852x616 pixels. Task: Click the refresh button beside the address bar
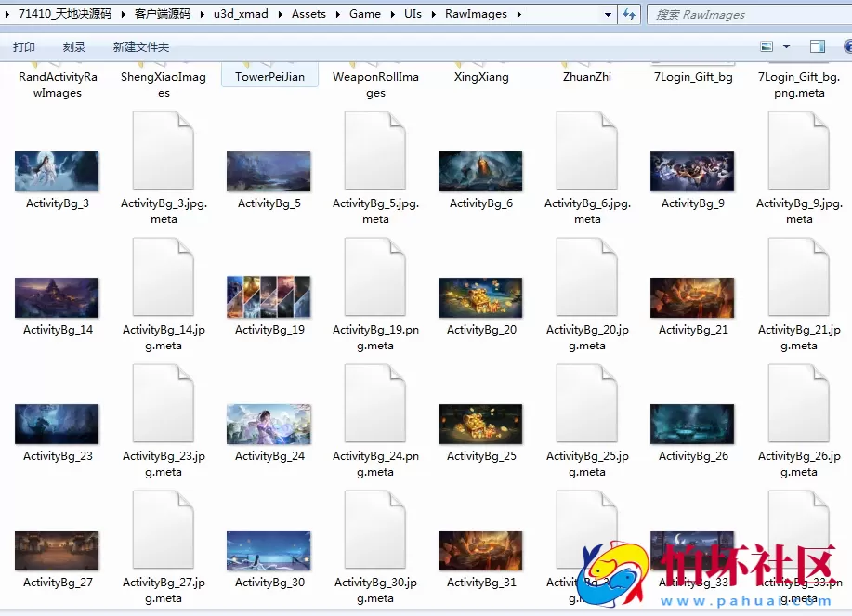(x=630, y=14)
